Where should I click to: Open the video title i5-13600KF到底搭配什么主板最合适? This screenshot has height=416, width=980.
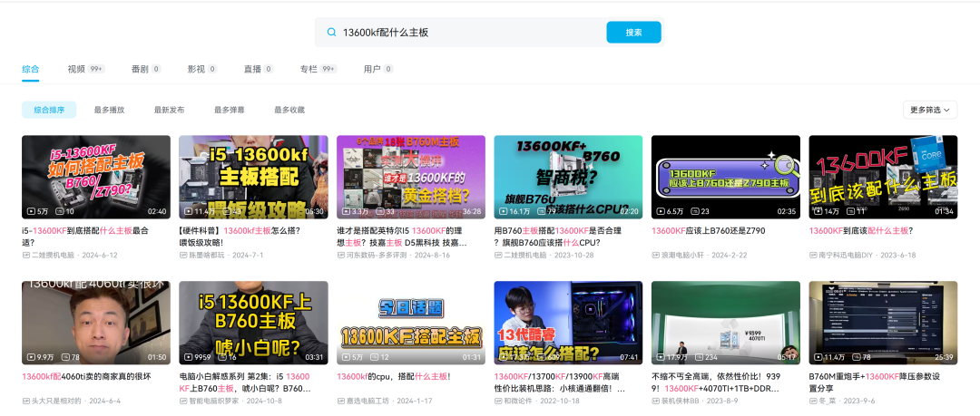pos(86,237)
